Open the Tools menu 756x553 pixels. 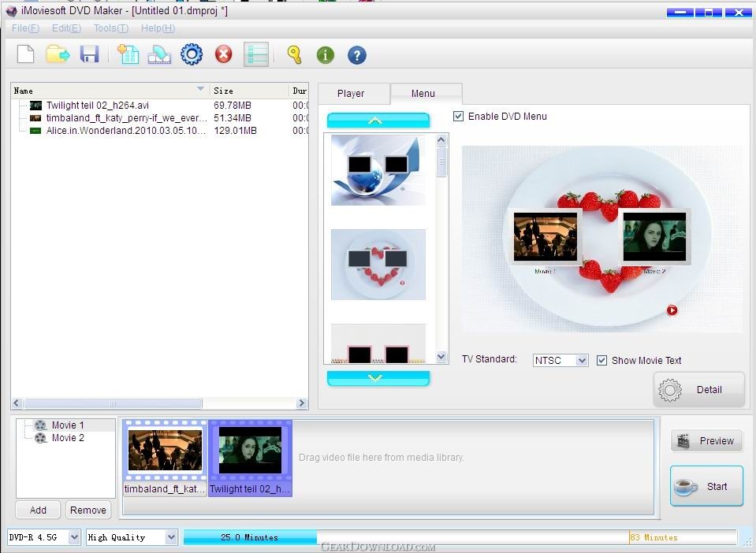pyautogui.click(x=111, y=28)
